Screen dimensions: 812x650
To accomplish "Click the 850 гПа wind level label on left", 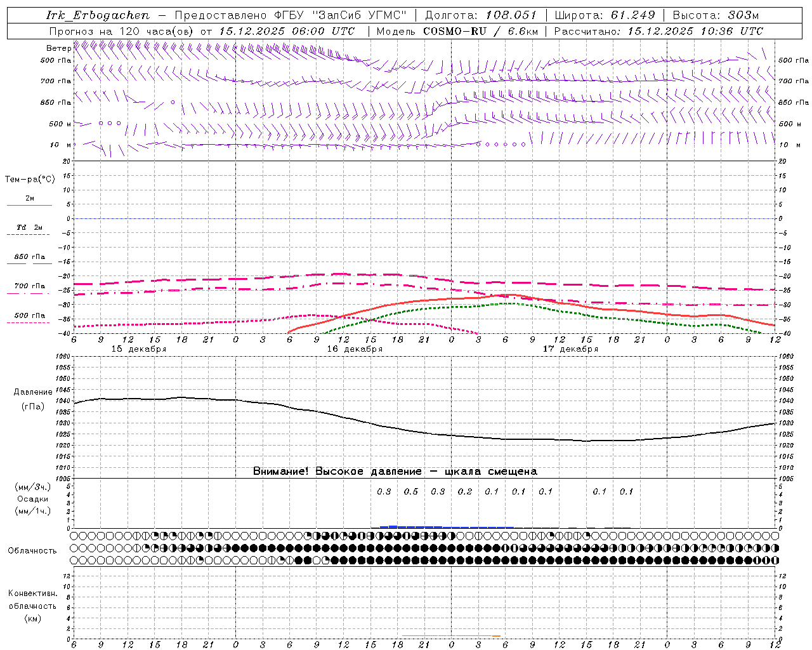I will [x=56, y=102].
